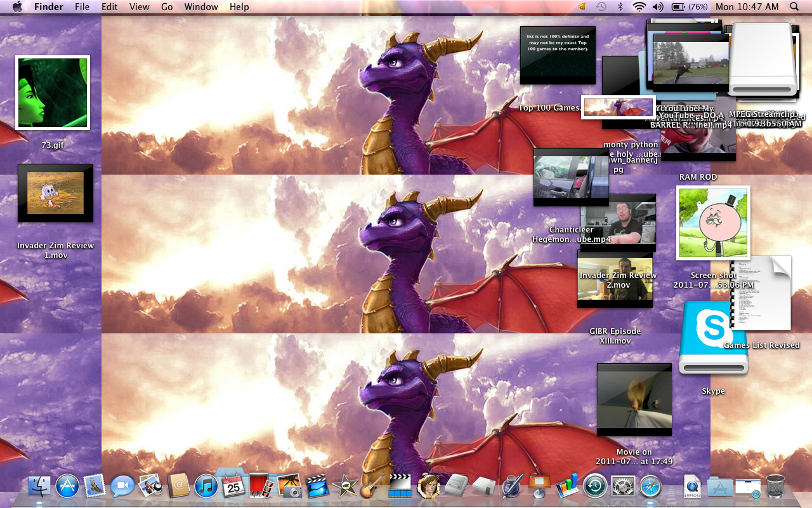Screen dimensions: 812x508
Task: Open Photo Booth in the dock
Action: pyautogui.click(x=261, y=487)
